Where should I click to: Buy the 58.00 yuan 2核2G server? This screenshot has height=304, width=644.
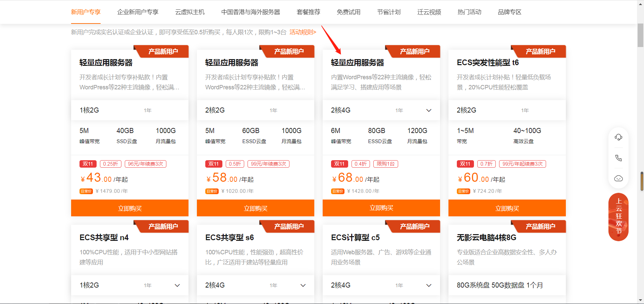coord(256,208)
